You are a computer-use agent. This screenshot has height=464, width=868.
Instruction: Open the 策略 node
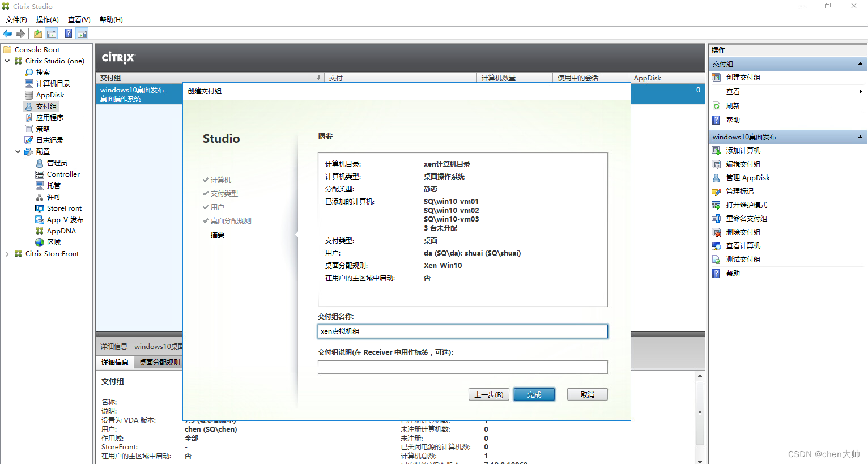(x=42, y=129)
